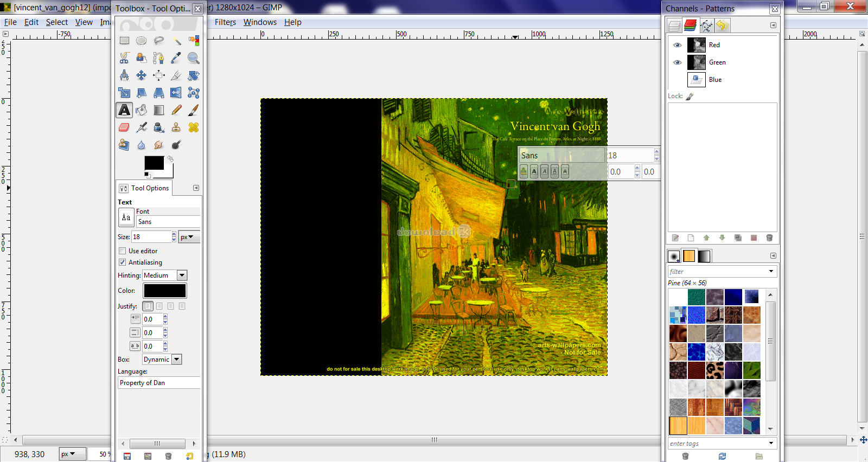Open the enter tags dropdown
The width and height of the screenshot is (868, 462).
coord(771,443)
